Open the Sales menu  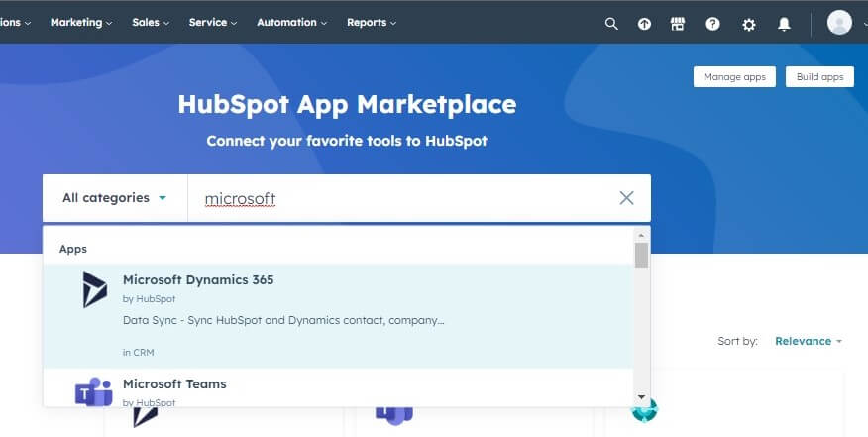point(150,23)
